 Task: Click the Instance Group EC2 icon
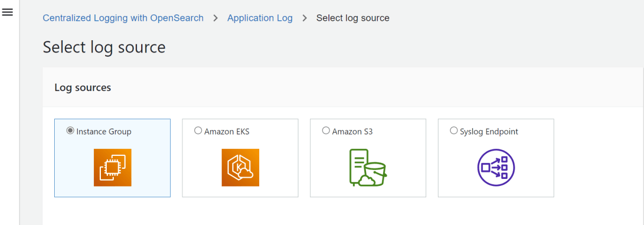(x=112, y=168)
